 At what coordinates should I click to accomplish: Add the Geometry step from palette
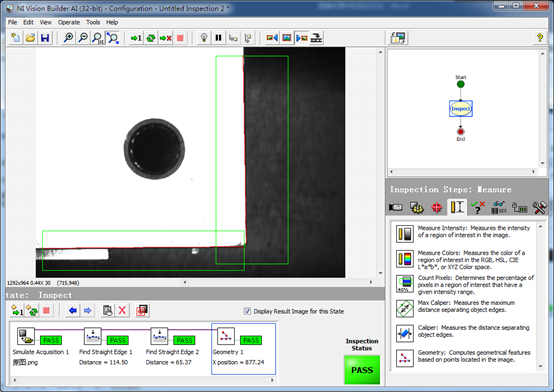(x=464, y=357)
